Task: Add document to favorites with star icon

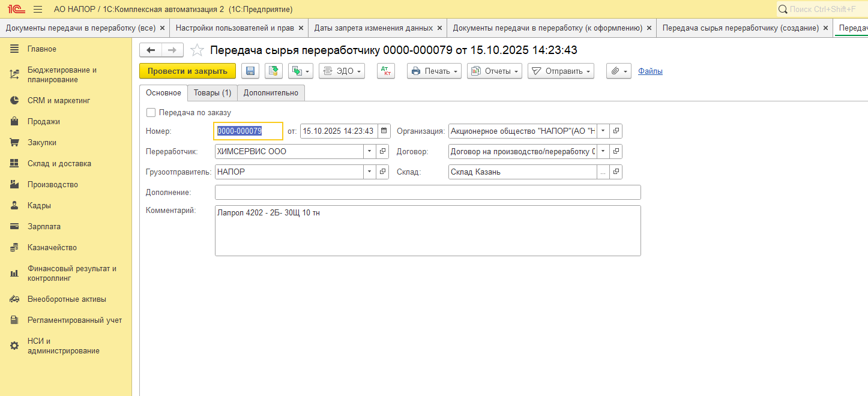Action: tap(197, 50)
